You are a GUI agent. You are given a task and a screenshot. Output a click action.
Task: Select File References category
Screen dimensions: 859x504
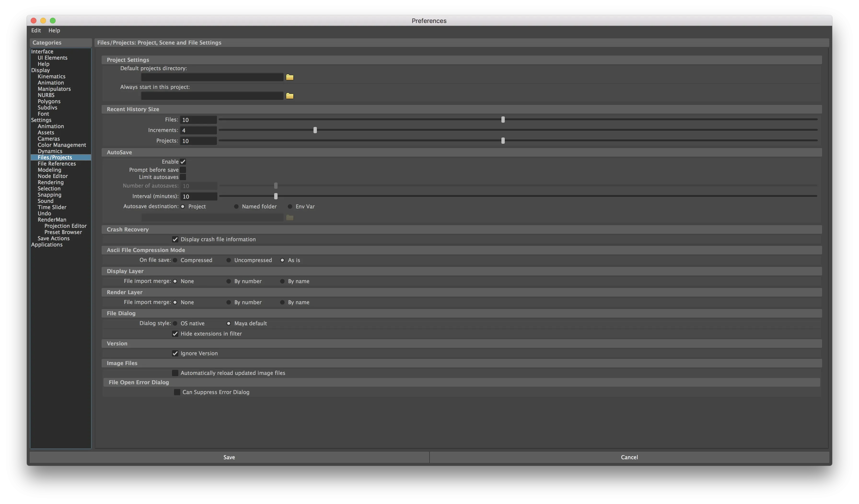coord(57,164)
